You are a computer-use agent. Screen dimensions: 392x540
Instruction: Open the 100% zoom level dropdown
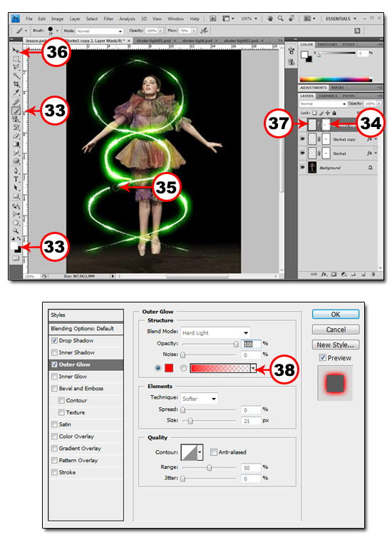click(249, 19)
